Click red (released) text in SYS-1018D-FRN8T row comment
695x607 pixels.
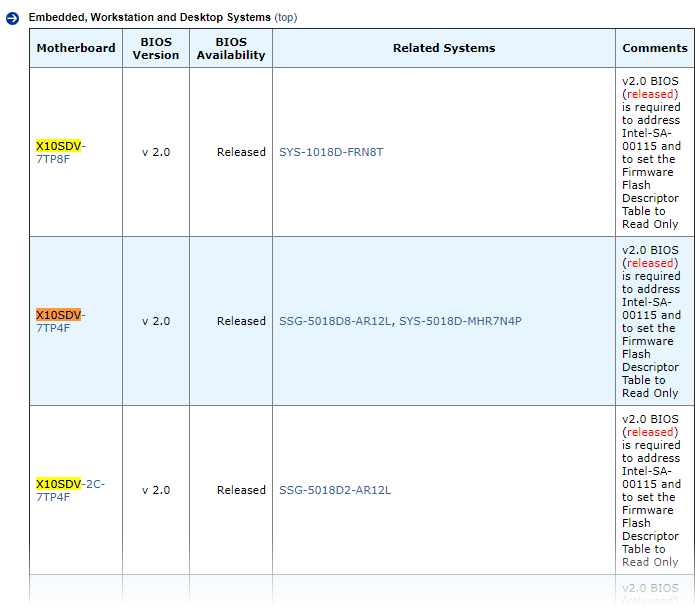(650, 94)
